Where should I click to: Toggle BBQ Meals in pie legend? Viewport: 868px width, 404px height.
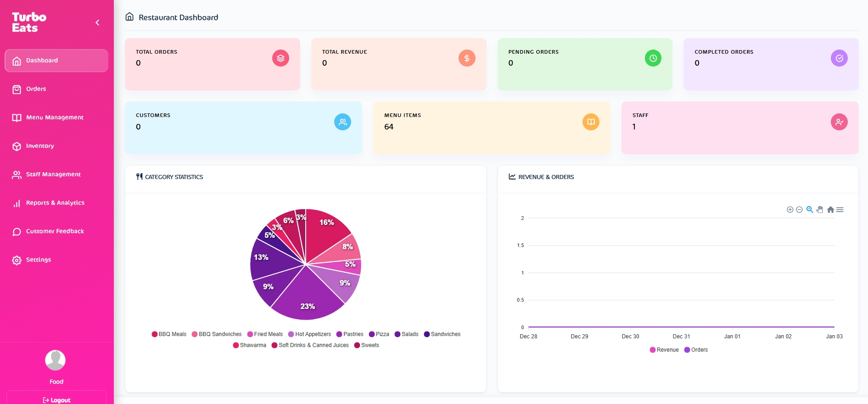[x=169, y=334]
